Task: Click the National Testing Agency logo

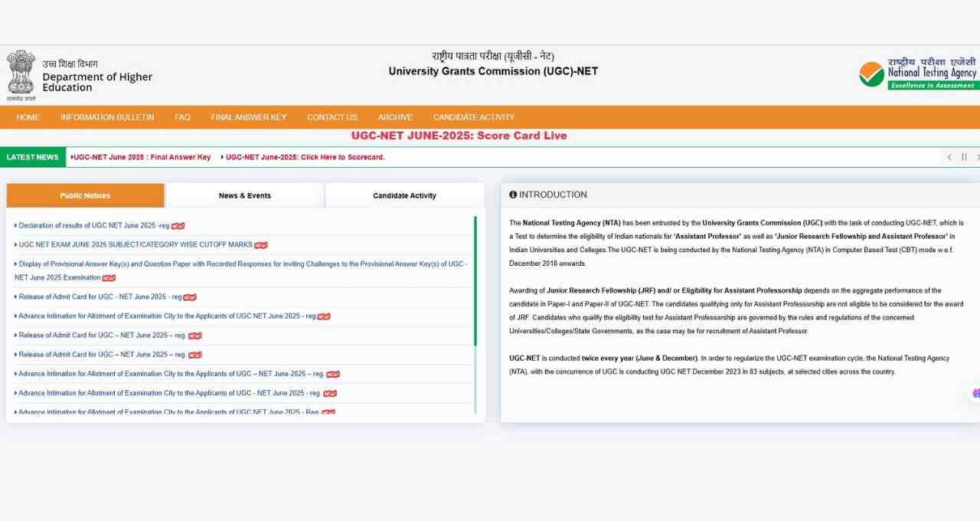Action: click(920, 74)
